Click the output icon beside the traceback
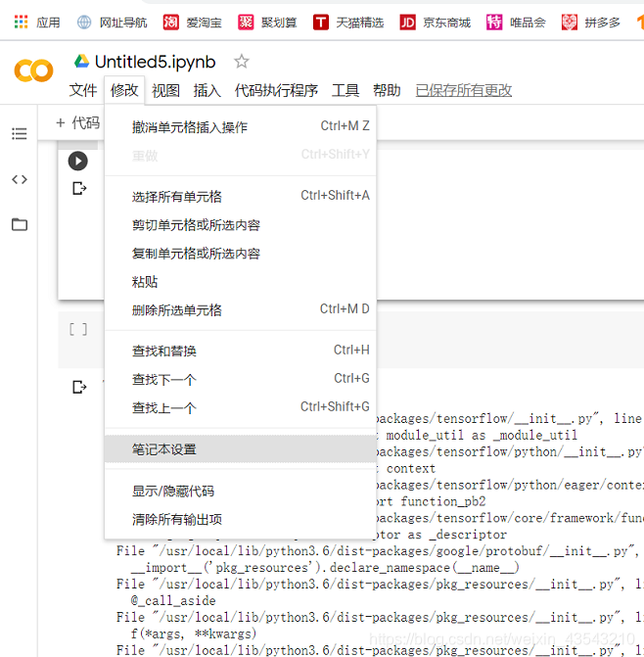The width and height of the screenshot is (644, 657). [x=79, y=387]
